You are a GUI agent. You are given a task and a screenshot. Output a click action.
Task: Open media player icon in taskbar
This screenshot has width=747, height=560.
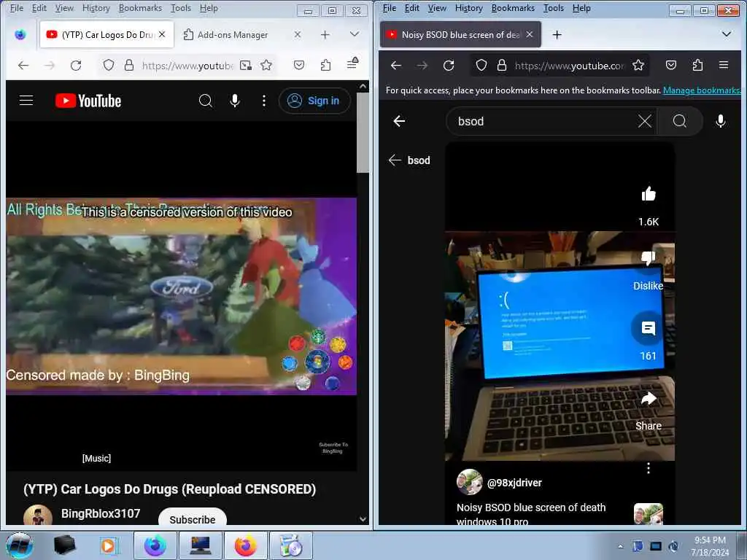[x=108, y=545]
